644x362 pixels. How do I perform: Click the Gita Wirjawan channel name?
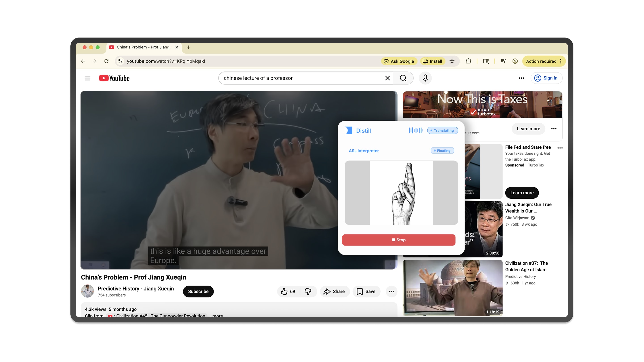(x=517, y=218)
